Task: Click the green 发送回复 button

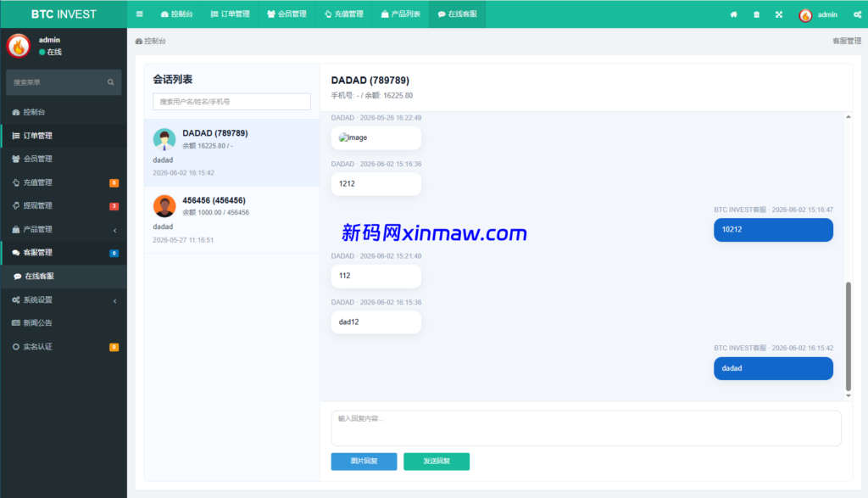Action: tap(437, 462)
